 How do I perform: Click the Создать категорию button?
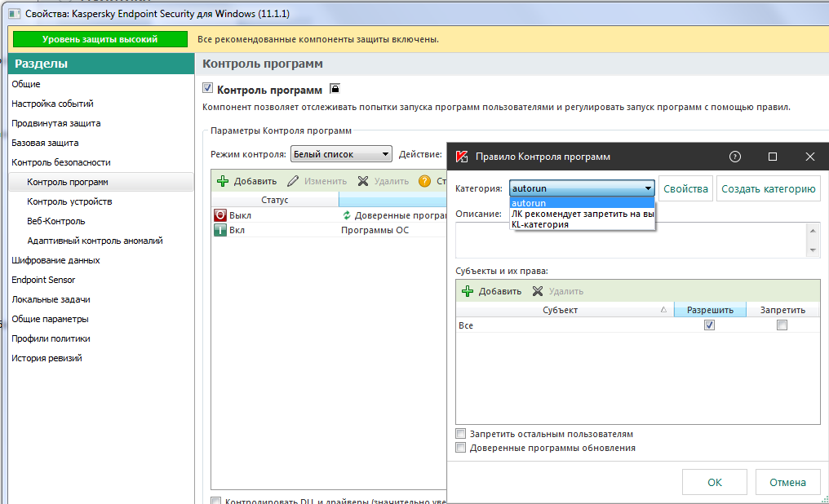click(768, 188)
